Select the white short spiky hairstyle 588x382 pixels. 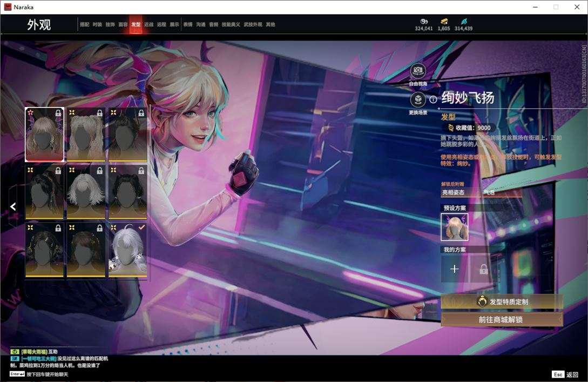click(x=86, y=192)
